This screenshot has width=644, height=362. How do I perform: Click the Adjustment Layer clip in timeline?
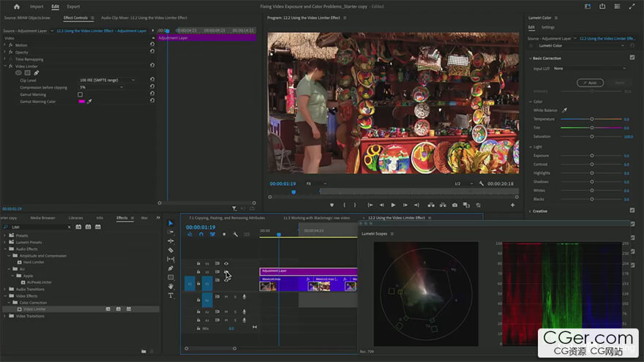pos(307,271)
